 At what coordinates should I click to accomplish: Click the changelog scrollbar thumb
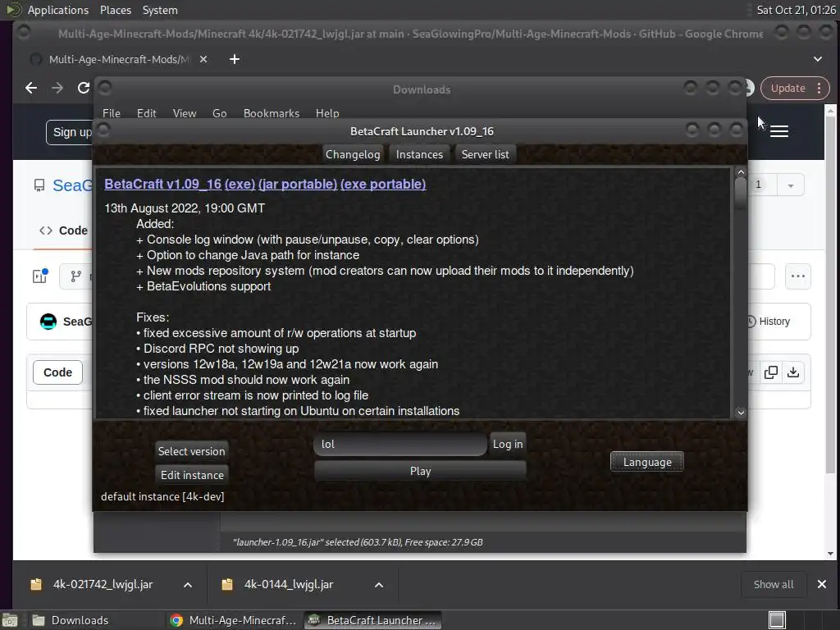coord(741,194)
